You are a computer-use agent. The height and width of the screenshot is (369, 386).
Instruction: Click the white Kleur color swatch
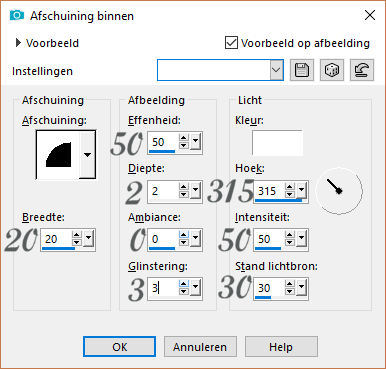pyautogui.click(x=277, y=143)
